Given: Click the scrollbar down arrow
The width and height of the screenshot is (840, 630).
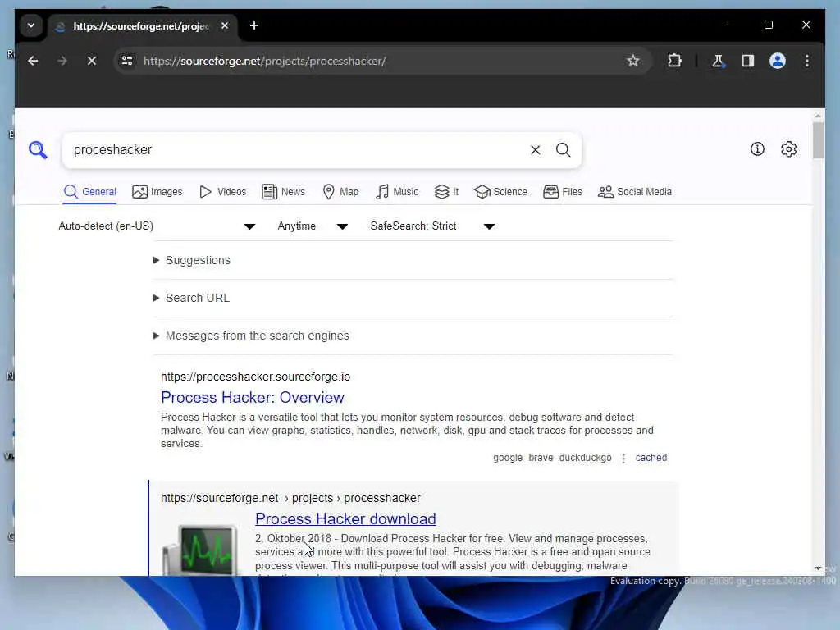Looking at the screenshot, I should 818,568.
